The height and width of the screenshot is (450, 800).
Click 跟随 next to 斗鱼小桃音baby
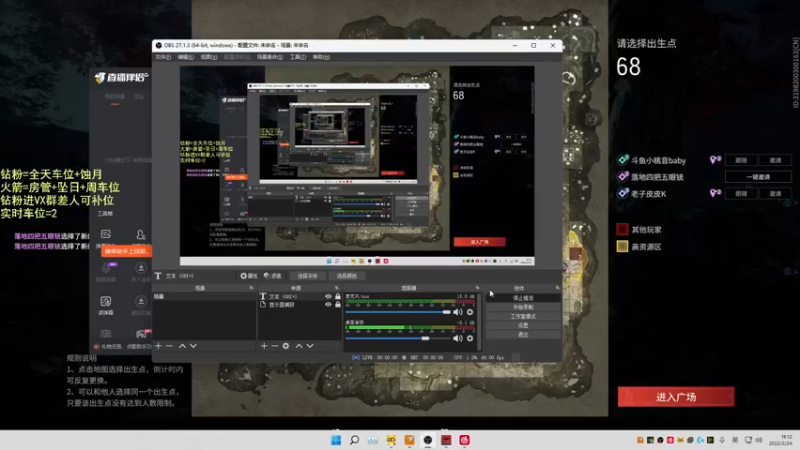pyautogui.click(x=741, y=160)
